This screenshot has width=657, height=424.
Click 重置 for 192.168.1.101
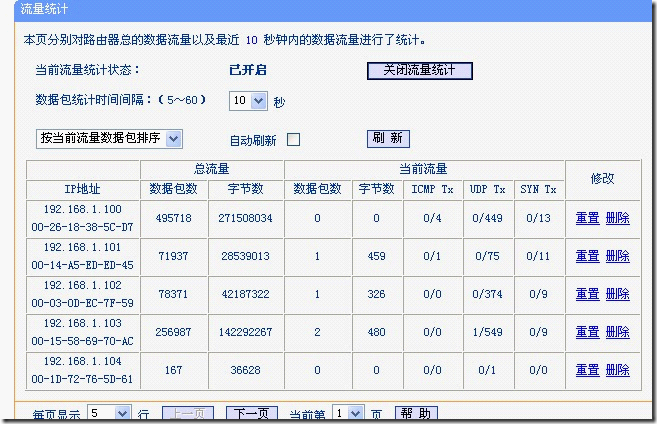(x=587, y=256)
